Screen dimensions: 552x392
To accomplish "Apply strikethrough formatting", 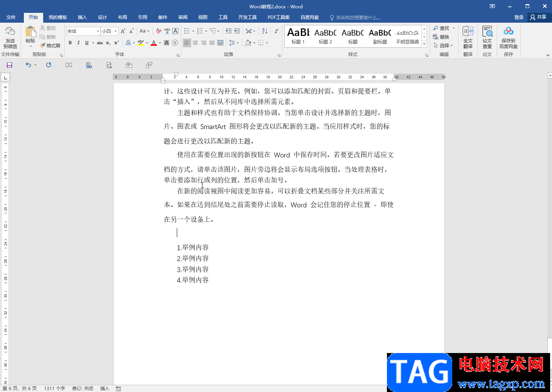I will click(x=100, y=43).
